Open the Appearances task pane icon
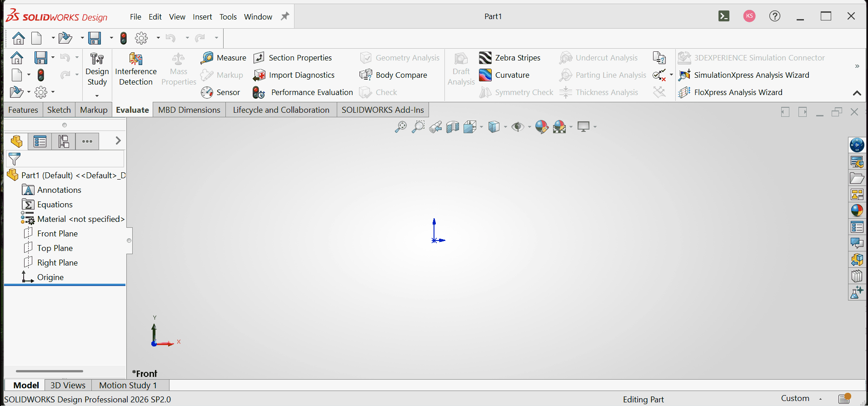Viewport: 868px width, 406px height. point(857,210)
